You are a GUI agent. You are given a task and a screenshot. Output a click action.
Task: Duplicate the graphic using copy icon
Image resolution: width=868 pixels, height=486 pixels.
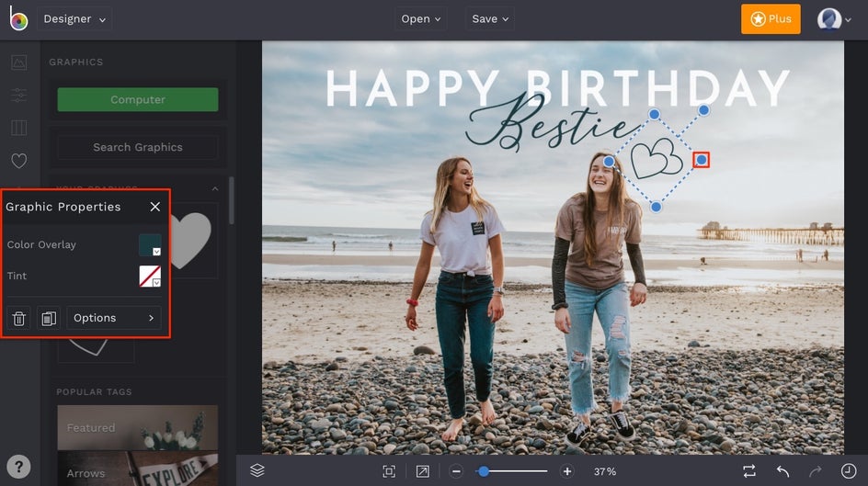coord(49,318)
